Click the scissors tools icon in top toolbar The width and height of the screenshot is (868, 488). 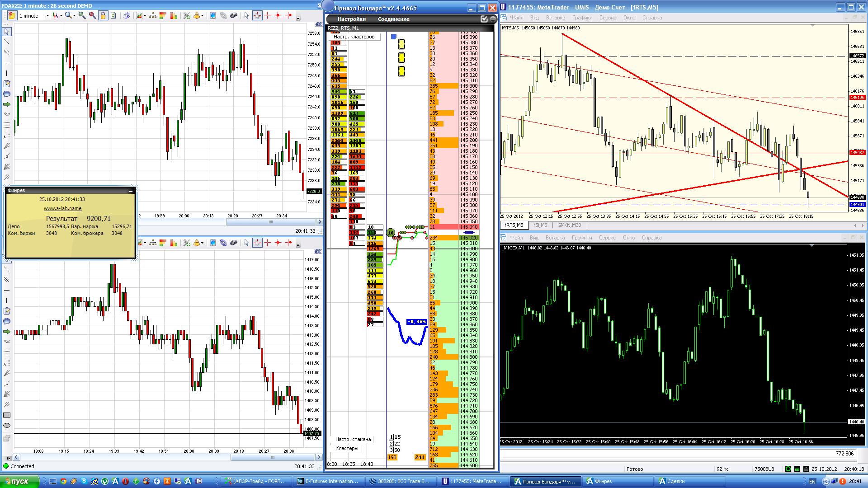[x=186, y=15]
